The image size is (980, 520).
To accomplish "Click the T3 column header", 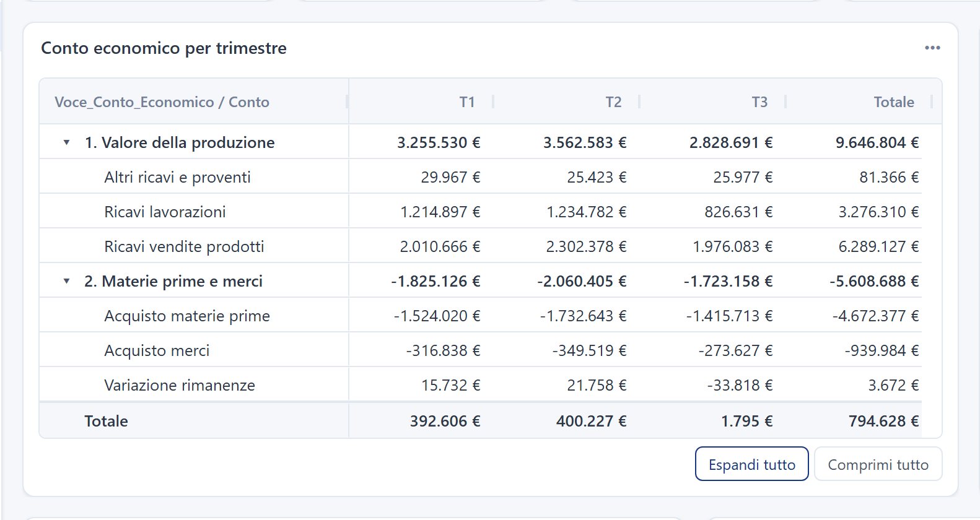I will [x=759, y=102].
